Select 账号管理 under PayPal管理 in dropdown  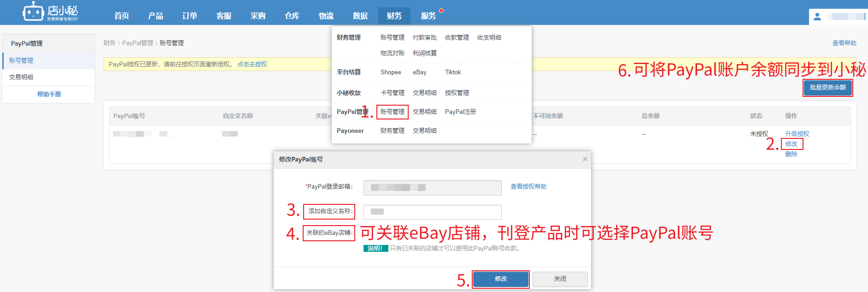coord(393,112)
